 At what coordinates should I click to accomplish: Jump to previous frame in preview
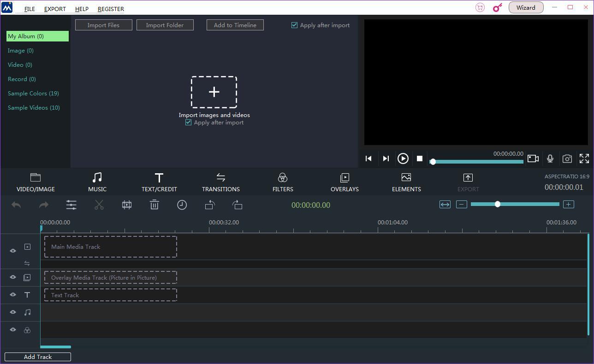368,159
